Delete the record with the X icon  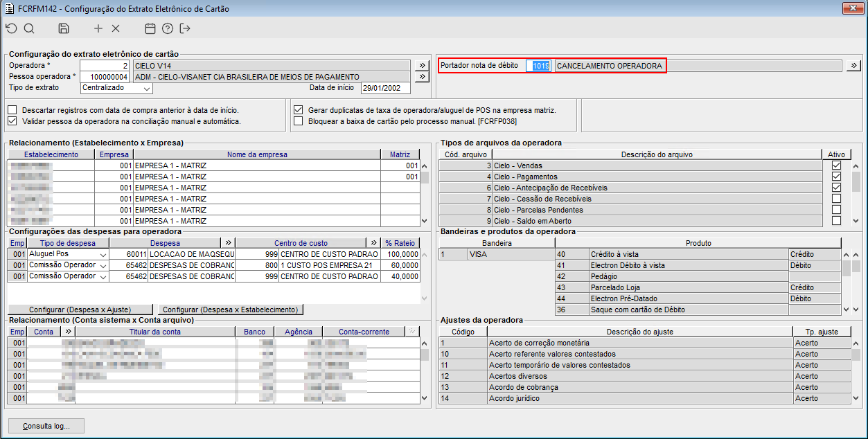pos(116,28)
